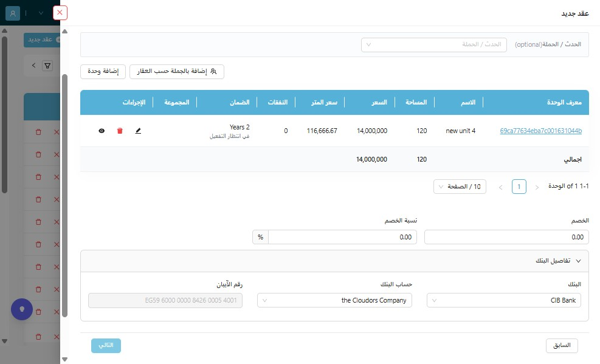The width and height of the screenshot is (600, 364).
Task: Click new contract button in background page
Action: [42, 39]
